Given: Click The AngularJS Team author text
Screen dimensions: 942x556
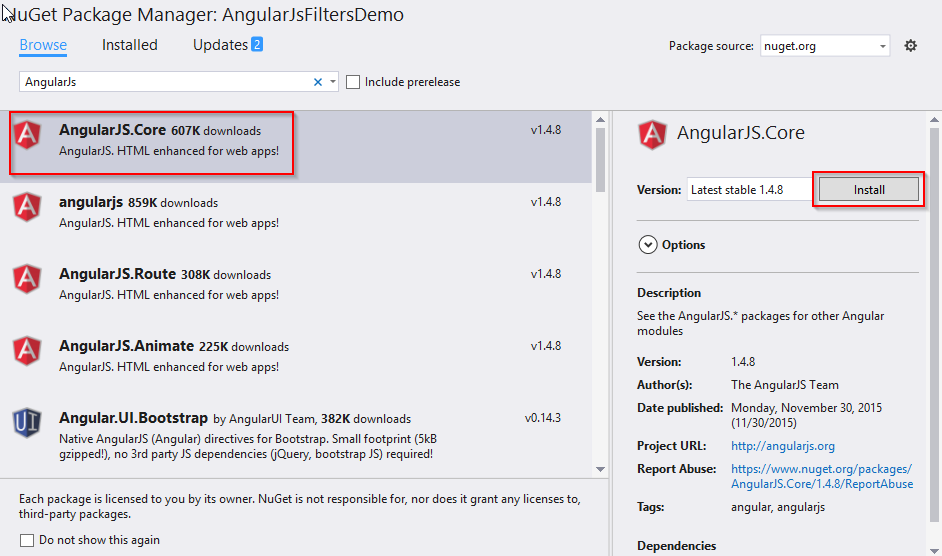Looking at the screenshot, I should click(x=785, y=385).
